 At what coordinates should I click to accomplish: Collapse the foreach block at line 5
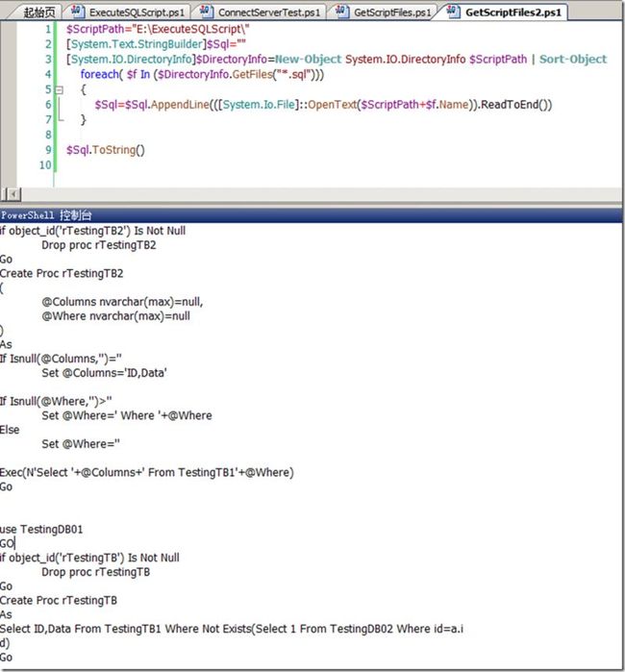tap(60, 90)
